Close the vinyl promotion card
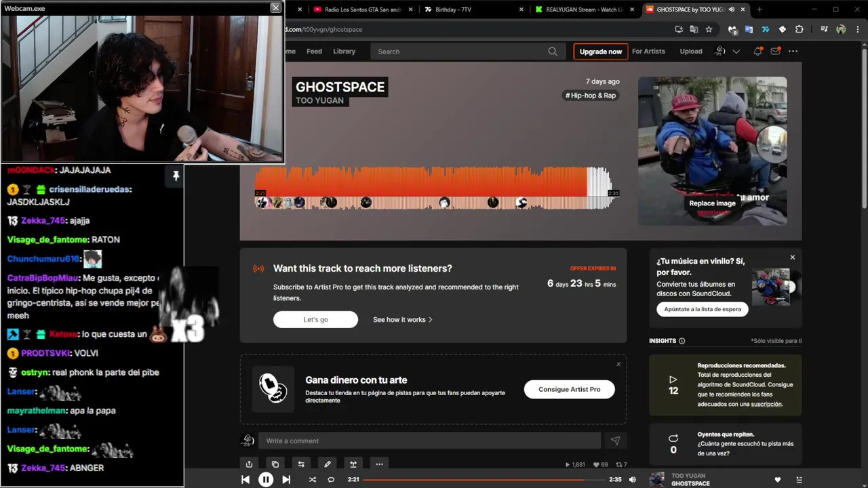Viewport: 868px width, 488px height. [x=792, y=258]
